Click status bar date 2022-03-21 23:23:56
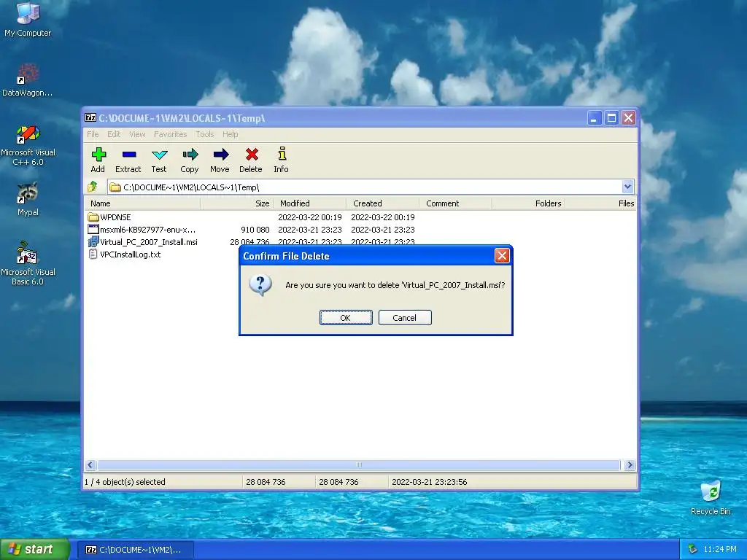The image size is (747, 560). click(x=430, y=482)
